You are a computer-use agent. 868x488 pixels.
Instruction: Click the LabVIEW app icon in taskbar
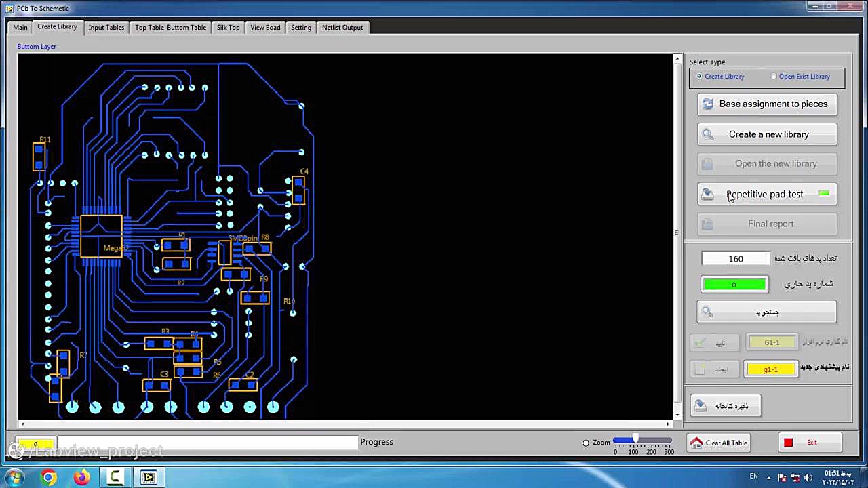(x=149, y=478)
